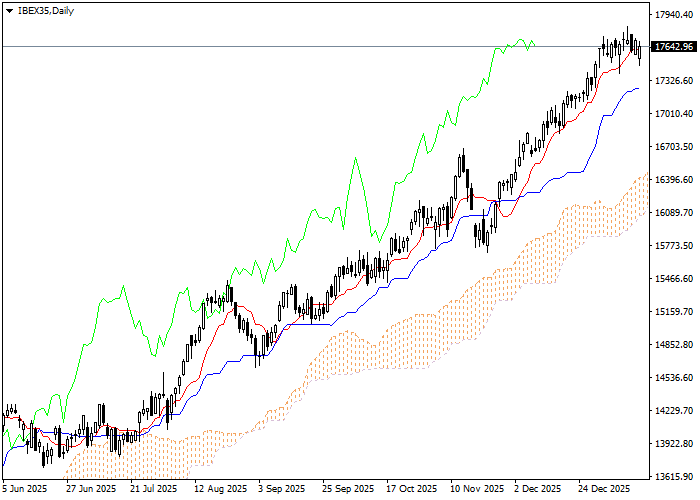Click the green lagging span line
This screenshot has width=700, height=500.
356,160
